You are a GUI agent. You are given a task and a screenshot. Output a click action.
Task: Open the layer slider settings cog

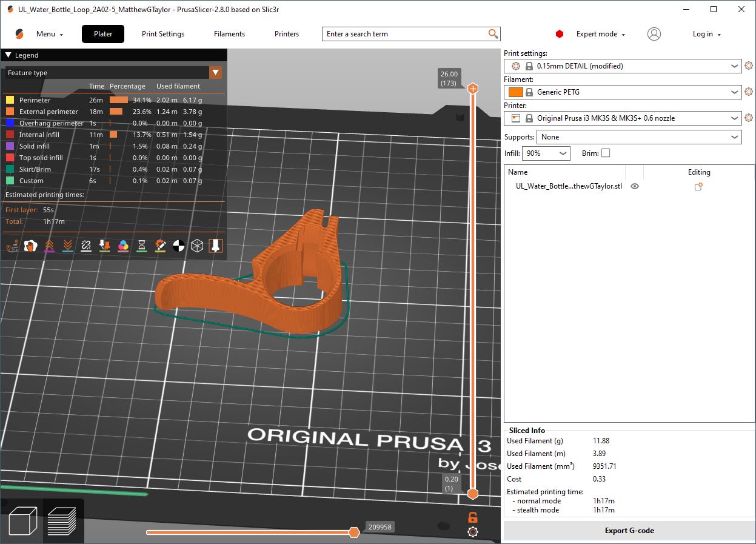[472, 532]
